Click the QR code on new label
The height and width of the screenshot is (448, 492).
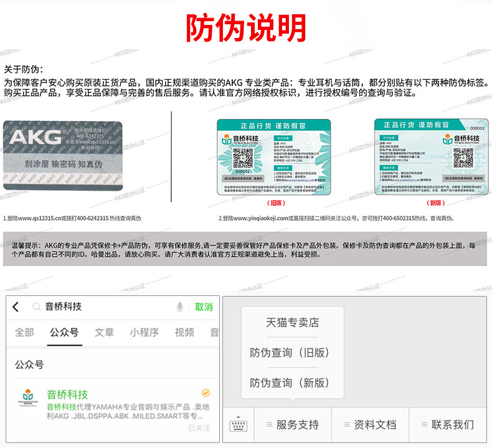click(x=463, y=158)
